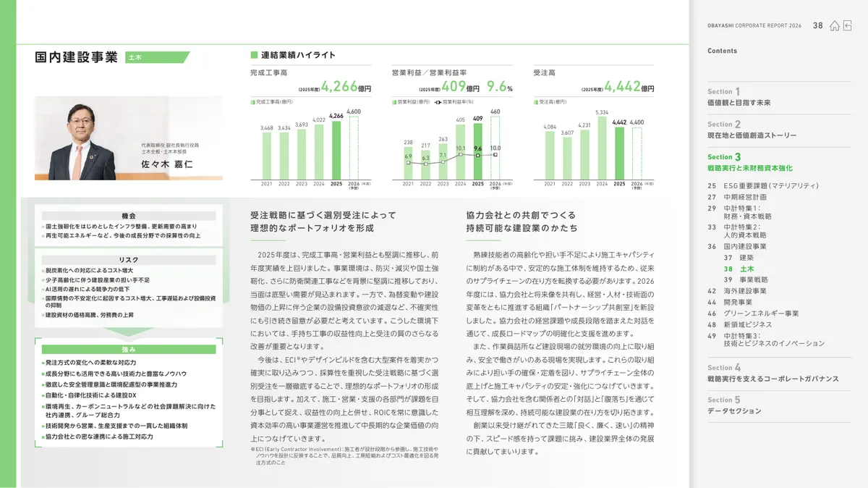Open page 39 事業戦略 sub-entry
868x488 pixels.
click(x=746, y=279)
